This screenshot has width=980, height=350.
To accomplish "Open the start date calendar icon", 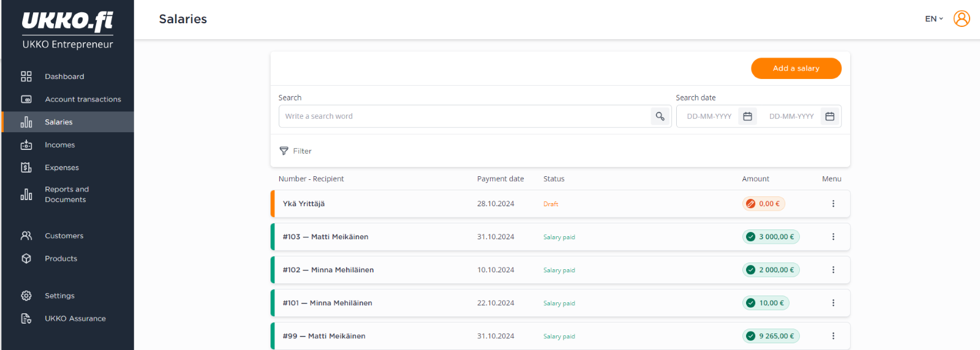I will 747,116.
